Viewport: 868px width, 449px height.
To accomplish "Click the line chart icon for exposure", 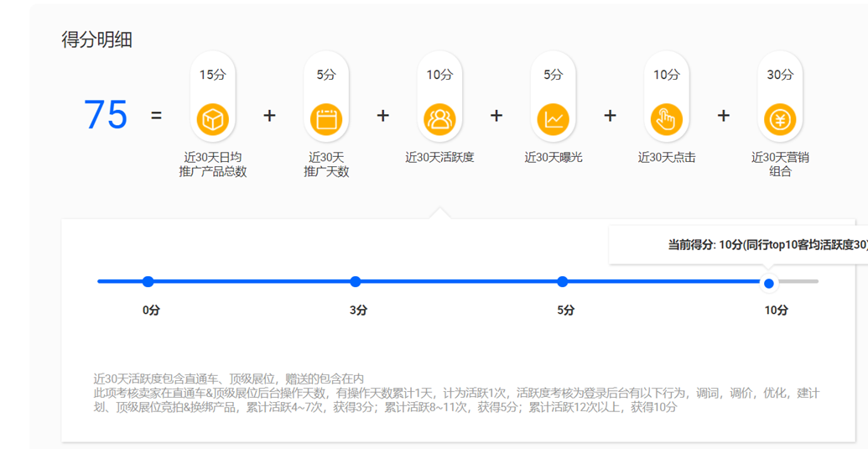I will (x=553, y=119).
